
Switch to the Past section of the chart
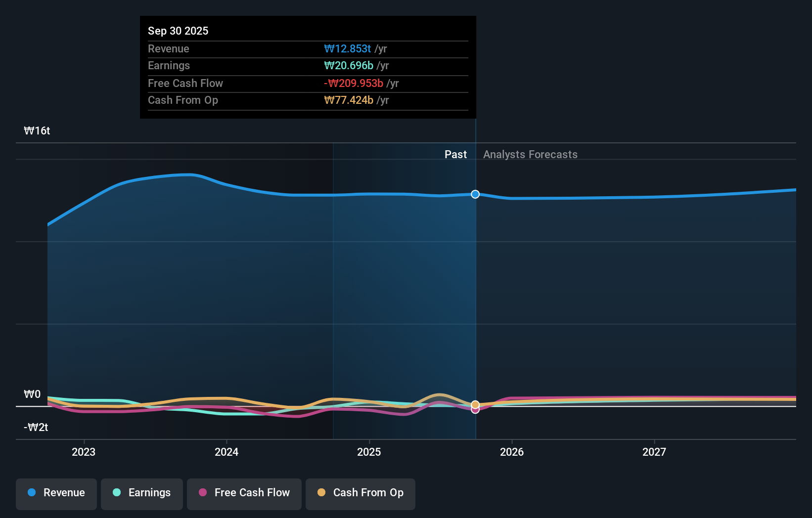455,154
